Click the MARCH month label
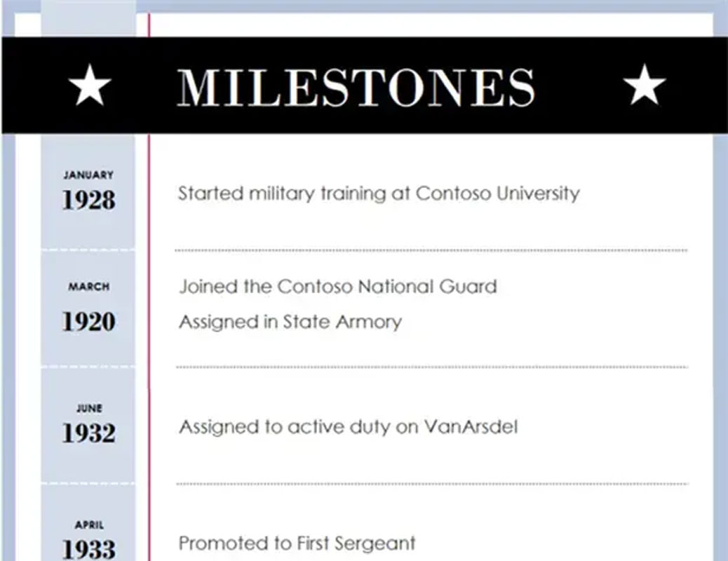728x561 pixels. pyautogui.click(x=88, y=286)
